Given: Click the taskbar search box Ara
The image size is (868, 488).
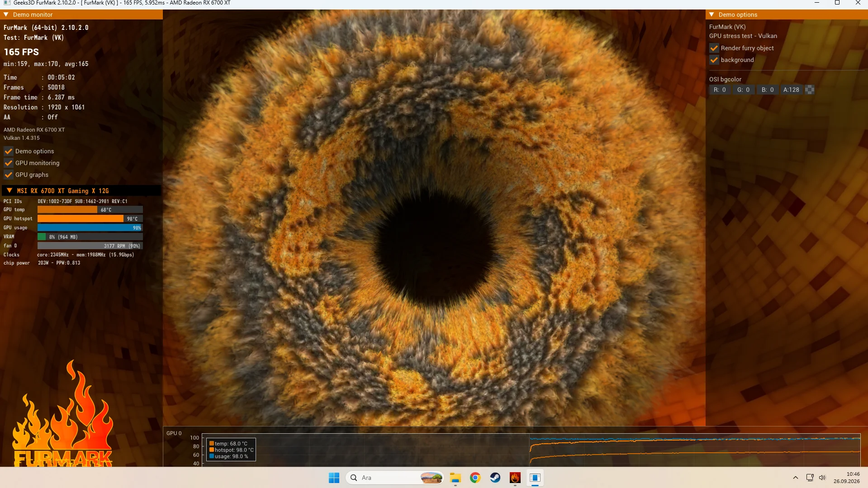Looking at the screenshot, I should [394, 478].
